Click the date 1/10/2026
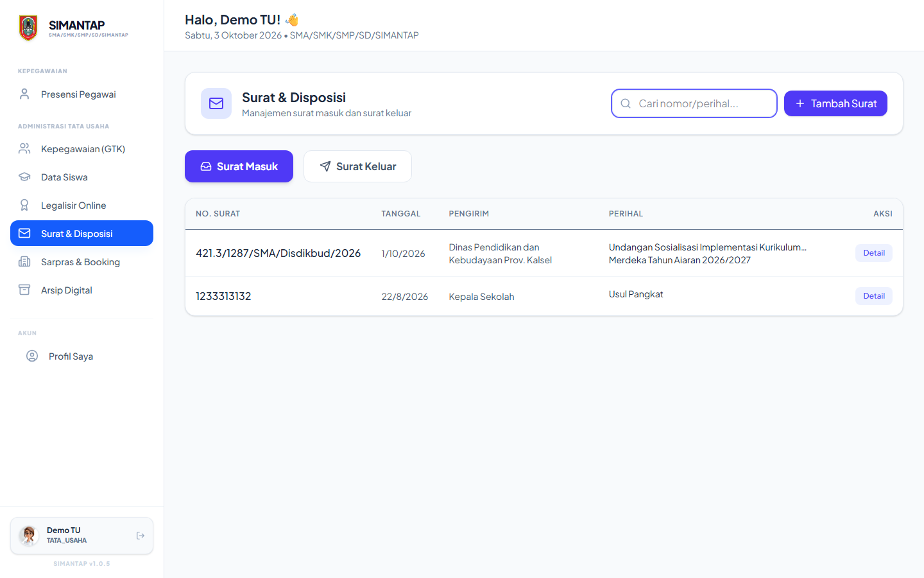Screen dimensions: 924x578 (x=404, y=254)
